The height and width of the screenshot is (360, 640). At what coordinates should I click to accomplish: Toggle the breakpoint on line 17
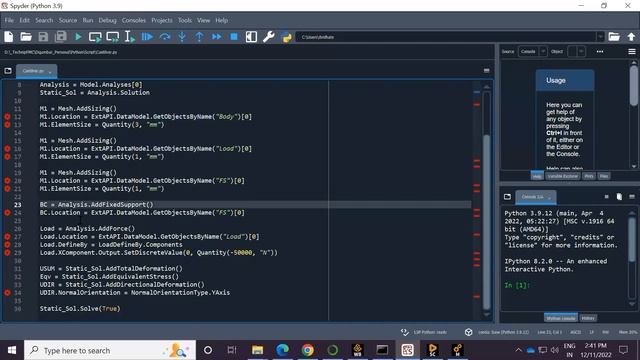coord(7,157)
